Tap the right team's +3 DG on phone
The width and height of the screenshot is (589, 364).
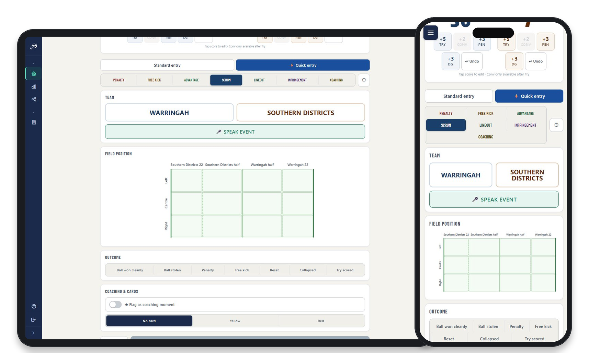[x=514, y=61]
